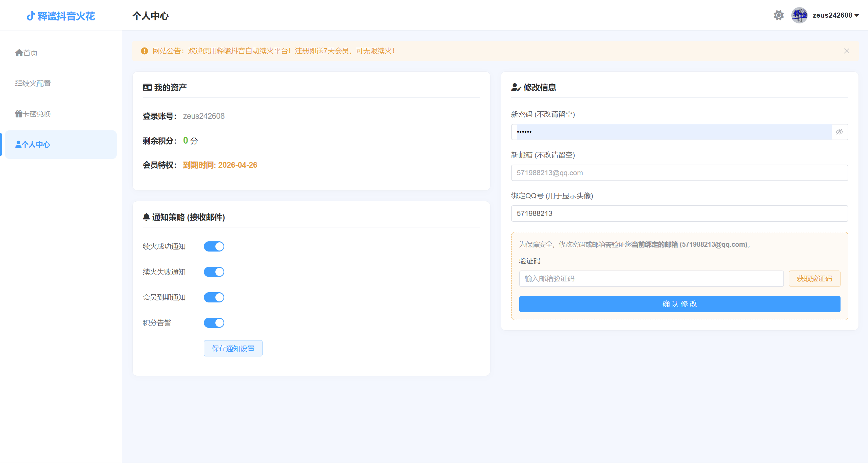Viewport: 868px width, 463px height.
Task: Dismiss the 网站公告 announcement banner
Action: point(846,51)
